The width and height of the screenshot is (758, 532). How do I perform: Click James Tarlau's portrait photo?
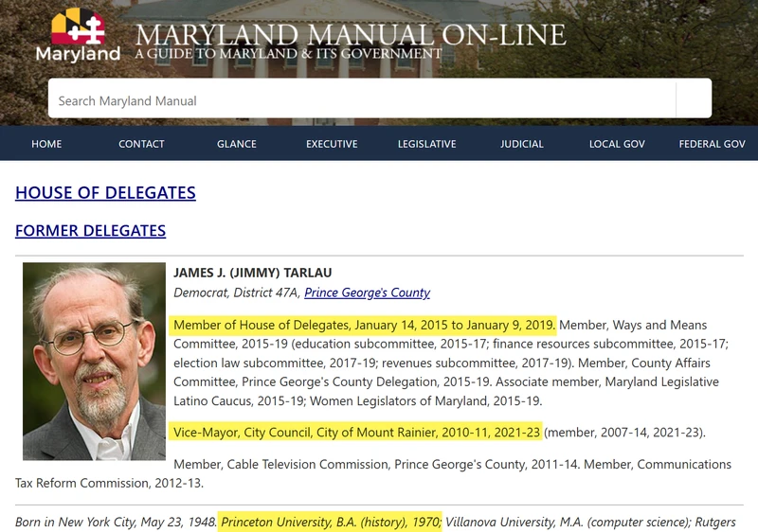(94, 361)
